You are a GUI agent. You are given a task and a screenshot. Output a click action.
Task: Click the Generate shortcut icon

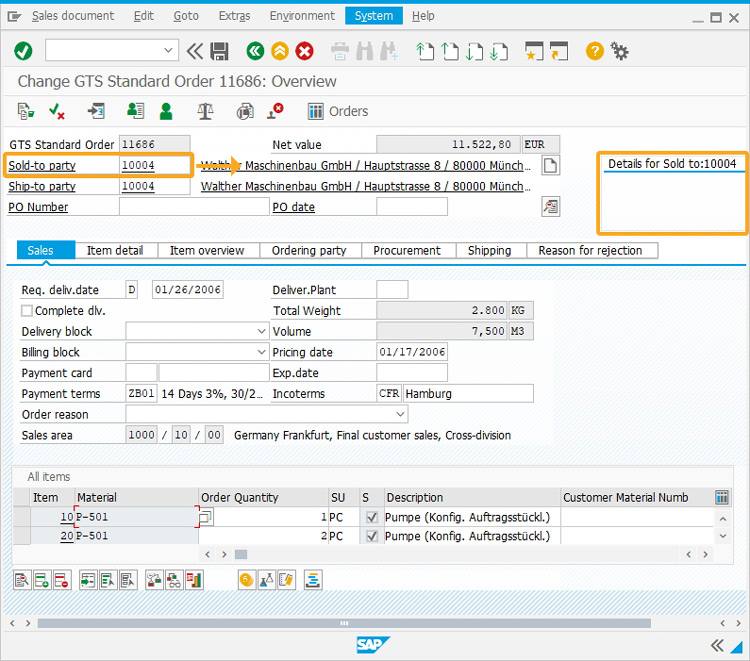tap(559, 51)
